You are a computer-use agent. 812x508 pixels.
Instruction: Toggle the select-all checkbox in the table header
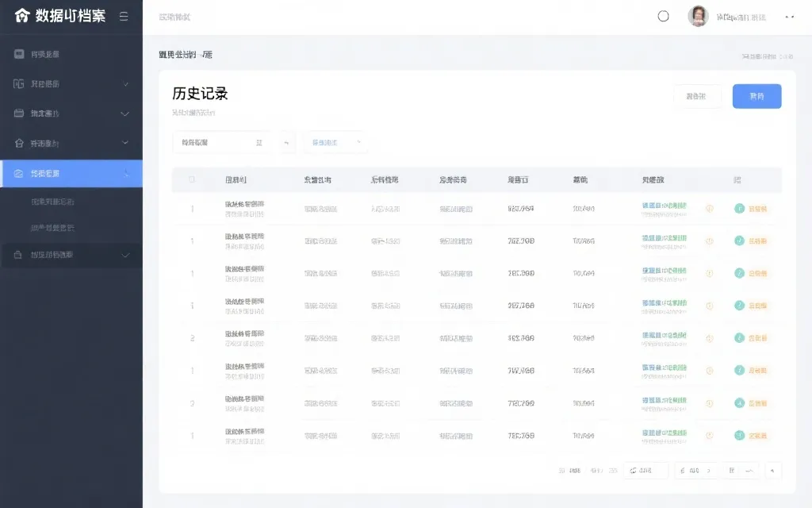pos(190,179)
